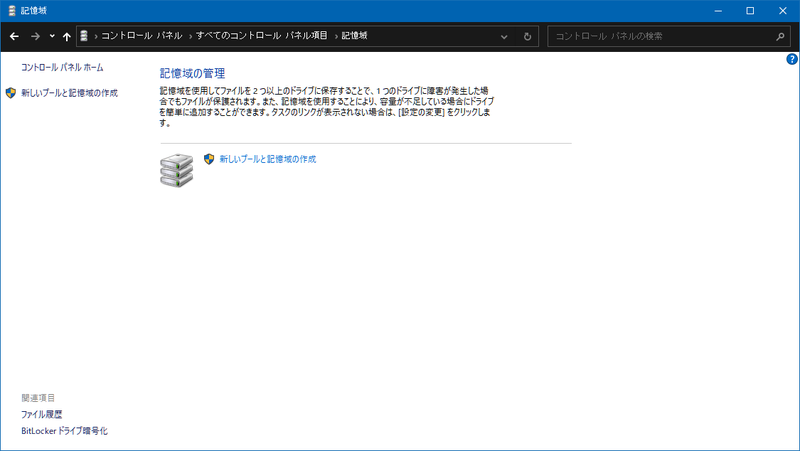The width and height of the screenshot is (800, 451).
Task: Focus the コントロール パネルの検索 search field
Action: 660,36
